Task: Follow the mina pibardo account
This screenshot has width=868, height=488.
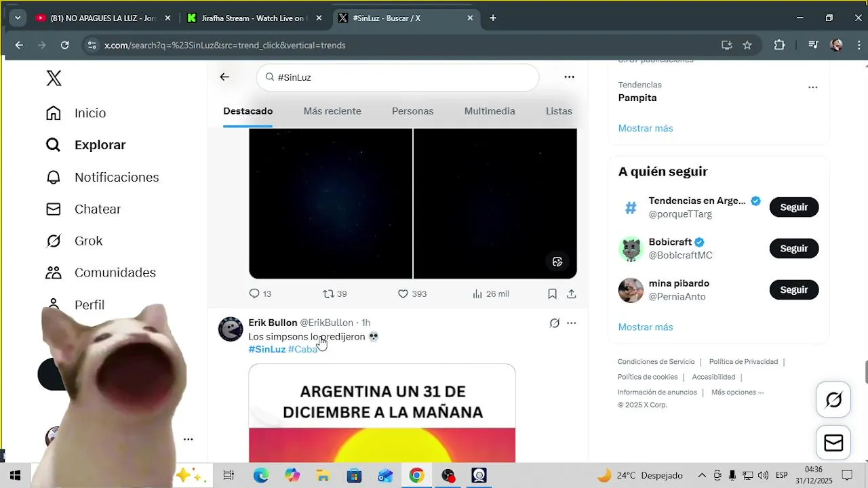Action: point(794,290)
